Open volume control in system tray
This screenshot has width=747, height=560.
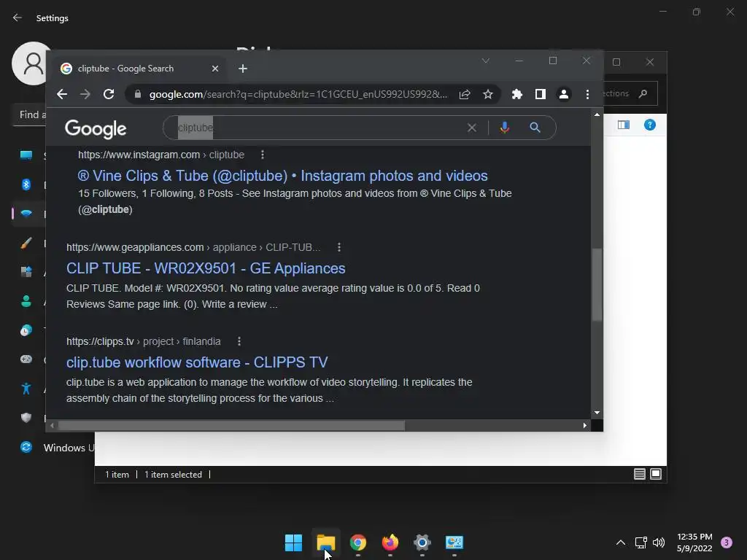point(659,542)
